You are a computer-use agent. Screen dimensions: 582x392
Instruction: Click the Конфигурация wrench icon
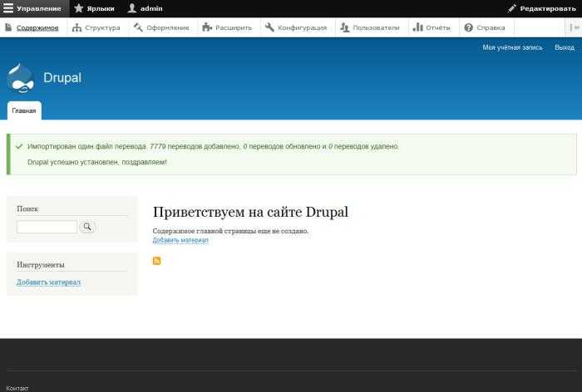[269, 27]
